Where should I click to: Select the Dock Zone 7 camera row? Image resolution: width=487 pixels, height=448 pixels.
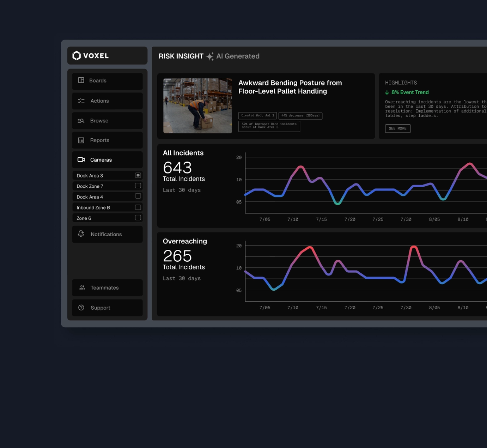[107, 186]
